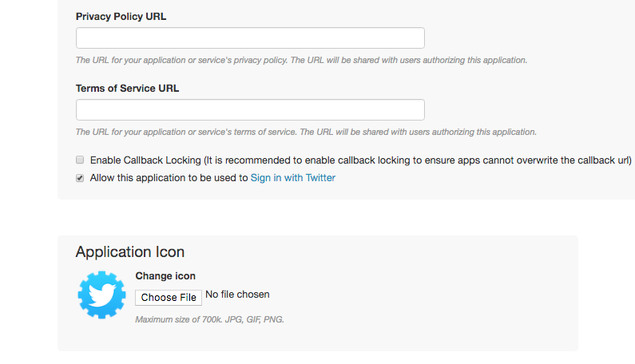Click the No file chosen text
Screen dimensions: 635x364
click(237, 295)
